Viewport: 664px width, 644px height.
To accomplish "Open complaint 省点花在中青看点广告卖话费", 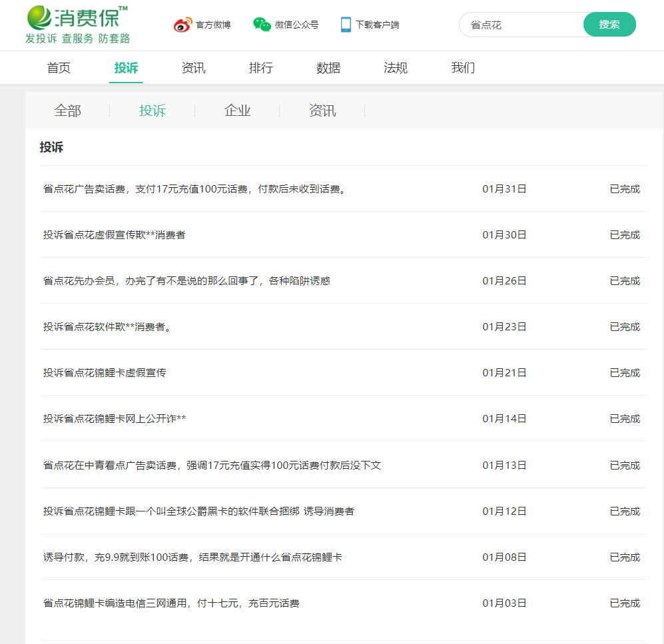I will pos(212,466).
